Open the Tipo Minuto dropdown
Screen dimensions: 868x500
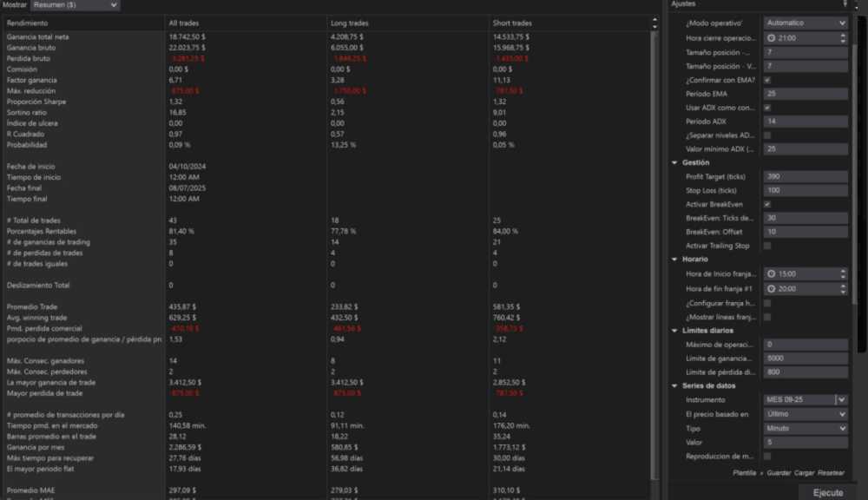805,428
